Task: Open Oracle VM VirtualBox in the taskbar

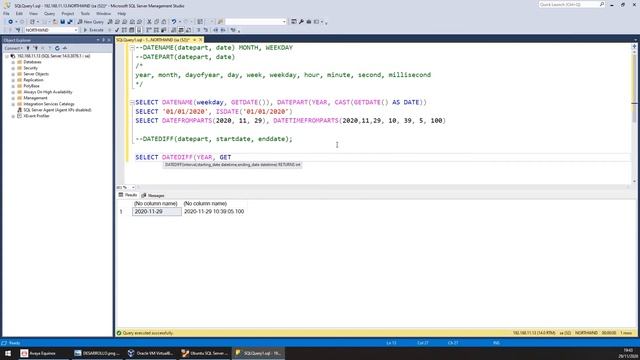Action: point(150,353)
